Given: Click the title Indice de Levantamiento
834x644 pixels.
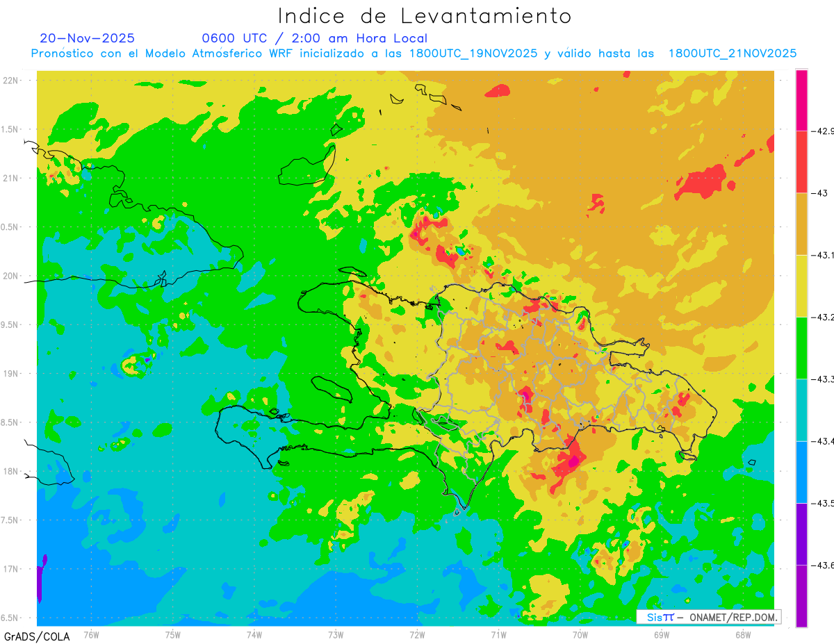Looking at the screenshot, I should pyautogui.click(x=425, y=16).
